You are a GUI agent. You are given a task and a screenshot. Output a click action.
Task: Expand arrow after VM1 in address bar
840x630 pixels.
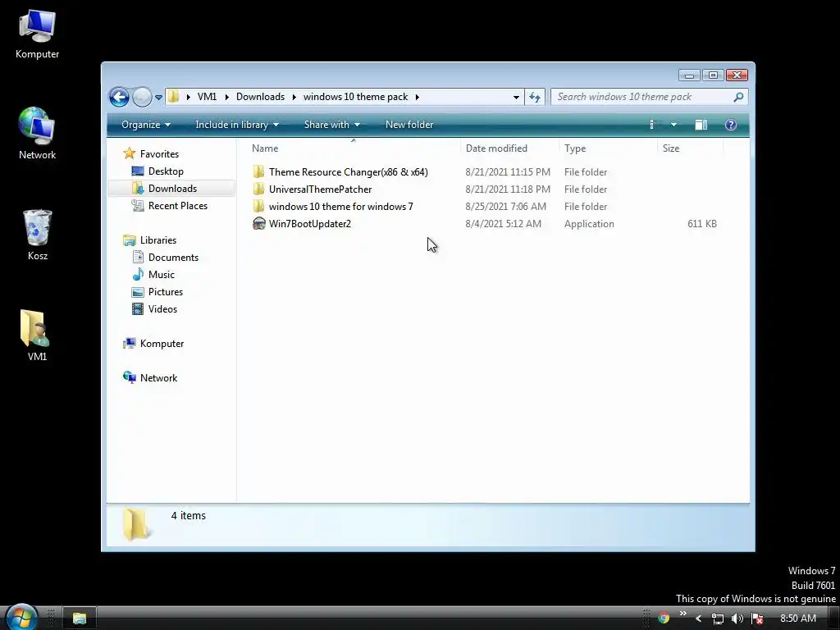point(226,97)
